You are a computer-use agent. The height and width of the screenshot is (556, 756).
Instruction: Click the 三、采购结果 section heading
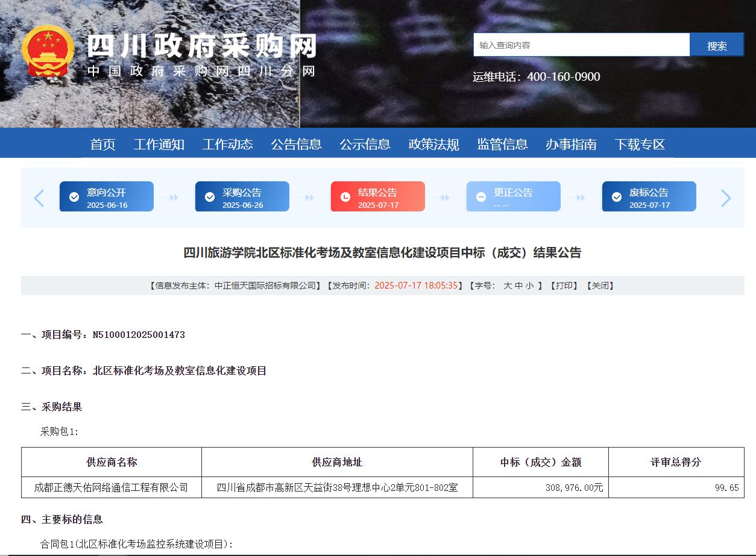click(x=52, y=407)
